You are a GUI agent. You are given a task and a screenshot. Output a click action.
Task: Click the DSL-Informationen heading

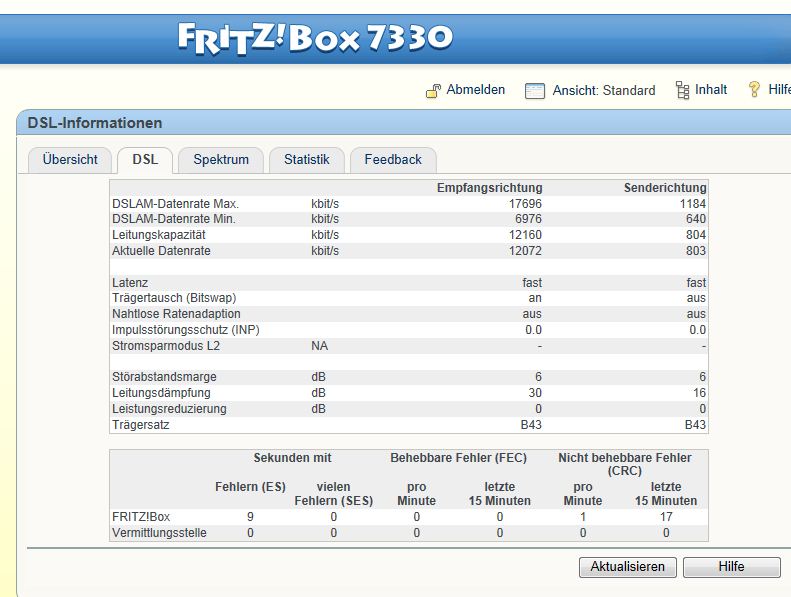pyautogui.click(x=95, y=123)
